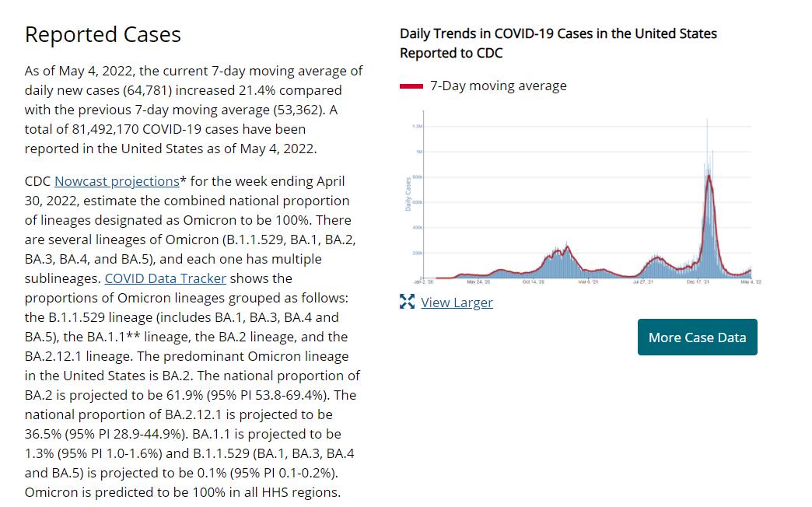Image resolution: width=812 pixels, height=507 pixels.
Task: Open the View Larger chart link
Action: point(457,302)
